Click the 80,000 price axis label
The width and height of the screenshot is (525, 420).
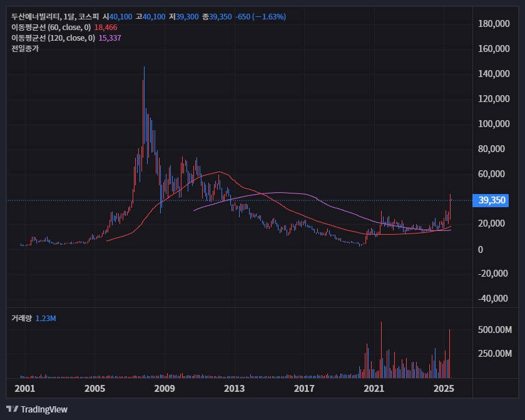pos(491,149)
